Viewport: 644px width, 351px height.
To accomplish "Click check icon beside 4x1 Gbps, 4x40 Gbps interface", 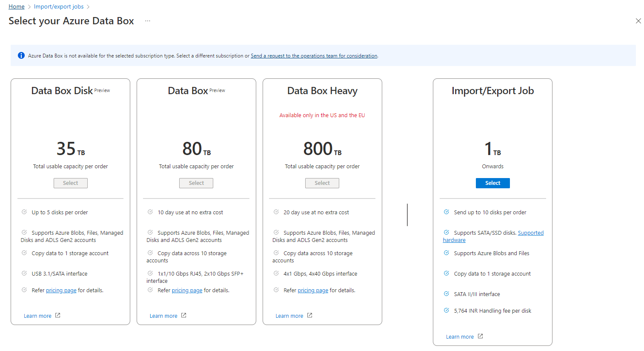I will coord(276,273).
